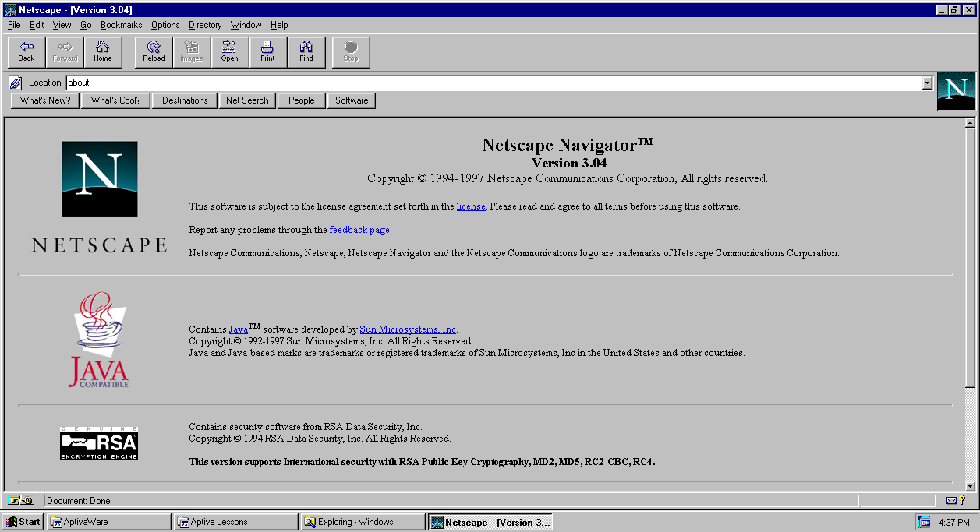Open the Bookmarks menu
Viewport: 980px width, 532px height.
click(121, 25)
